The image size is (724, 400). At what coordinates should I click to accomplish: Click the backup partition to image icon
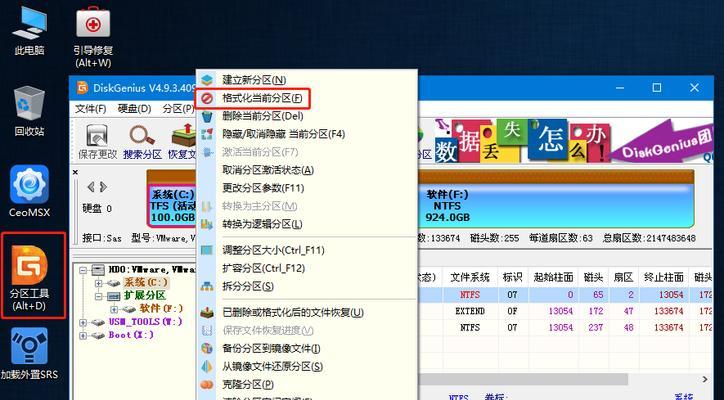click(x=207, y=349)
